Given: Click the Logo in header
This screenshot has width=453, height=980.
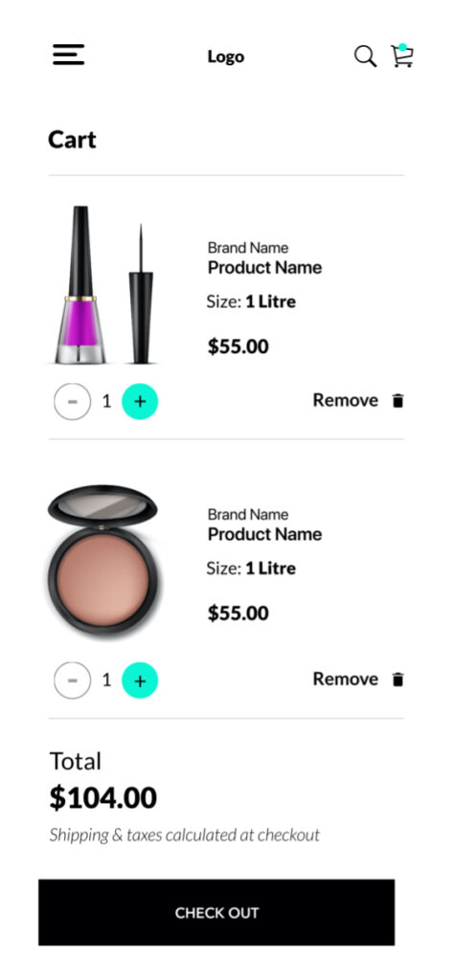Looking at the screenshot, I should (x=226, y=56).
